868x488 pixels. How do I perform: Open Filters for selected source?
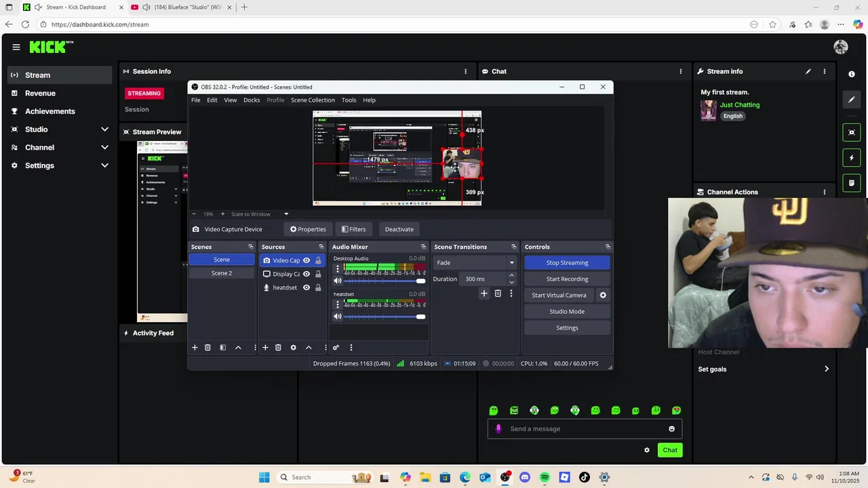point(353,229)
